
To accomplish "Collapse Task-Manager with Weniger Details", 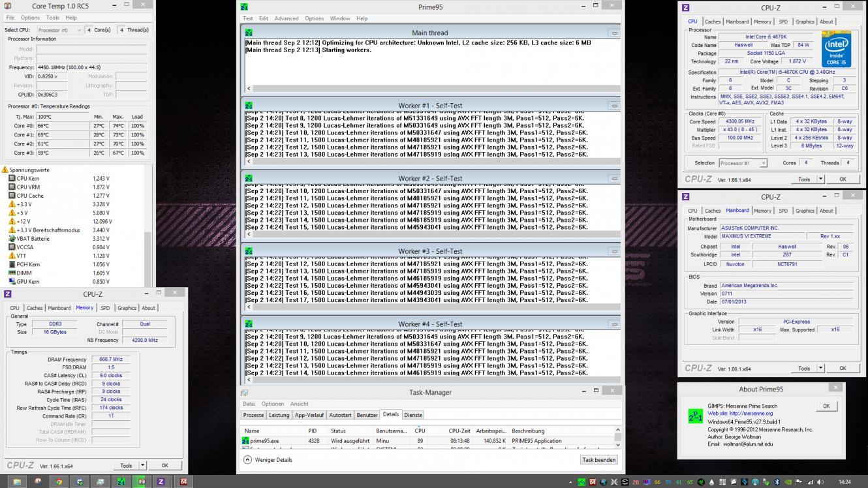I will click(x=268, y=460).
